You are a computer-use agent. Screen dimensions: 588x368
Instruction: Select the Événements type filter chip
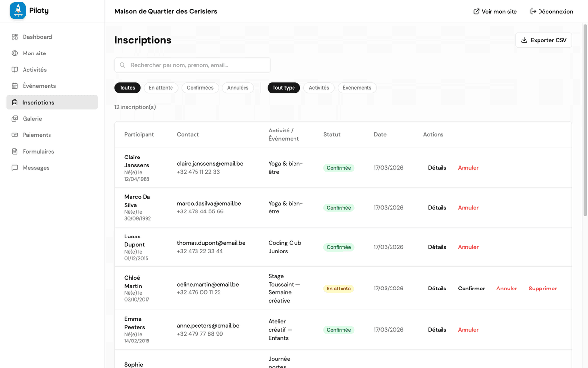[x=357, y=88]
